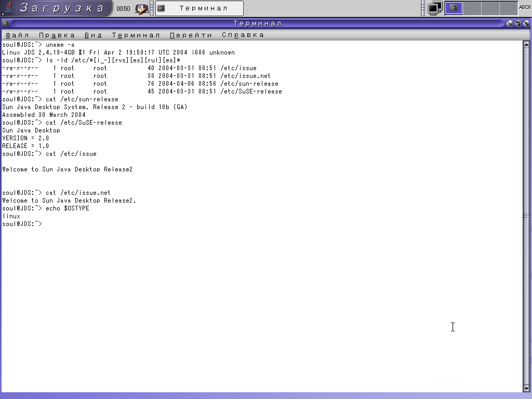Click the 'cat /etc/SuSE-release' command
Screen dimensions: 532x399
84,123
